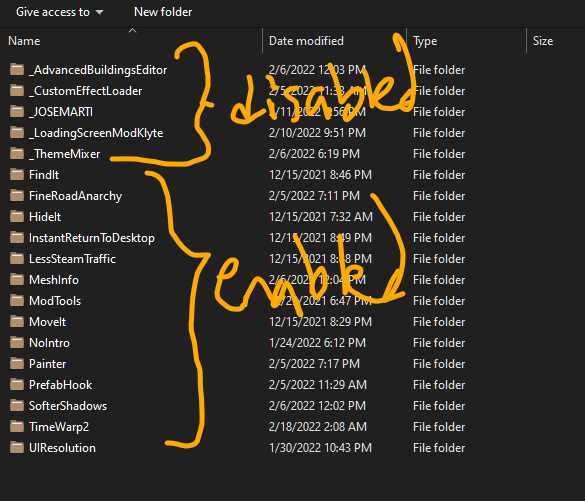
Task: Click the _JOSEMARTI folder icon
Action: [17, 112]
